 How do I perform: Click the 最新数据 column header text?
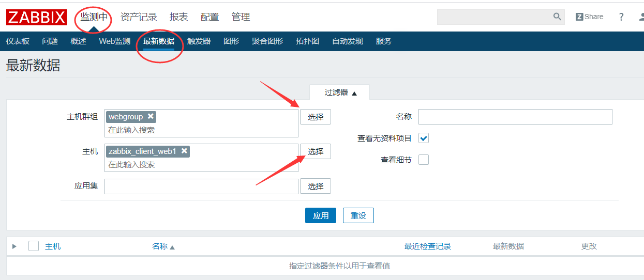(x=508, y=246)
